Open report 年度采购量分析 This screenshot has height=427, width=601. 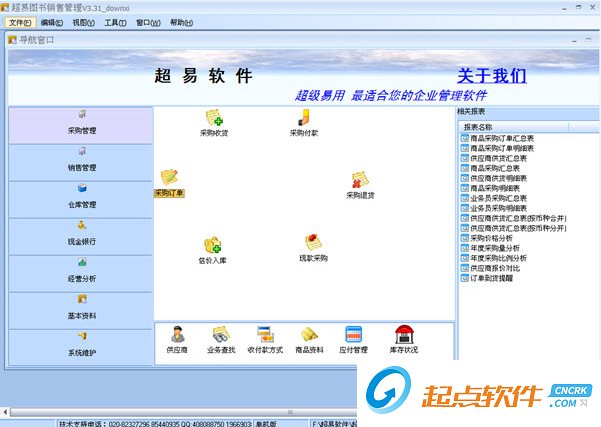click(x=490, y=248)
